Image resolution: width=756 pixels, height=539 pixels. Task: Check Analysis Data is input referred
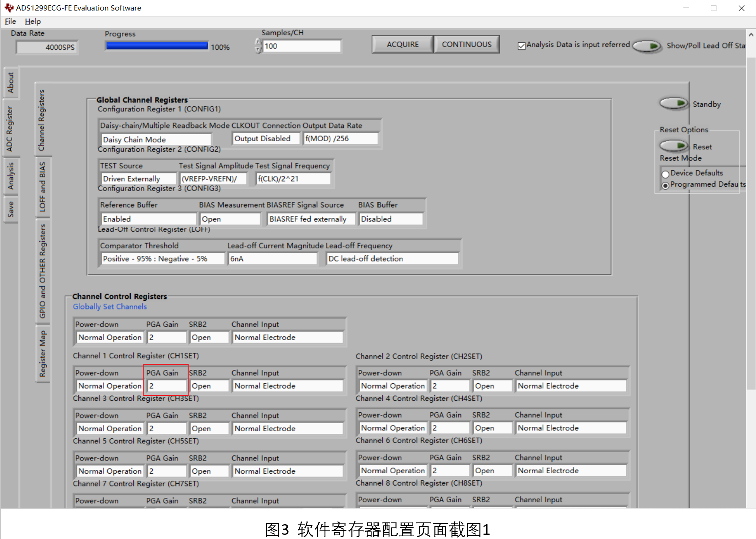click(x=522, y=46)
